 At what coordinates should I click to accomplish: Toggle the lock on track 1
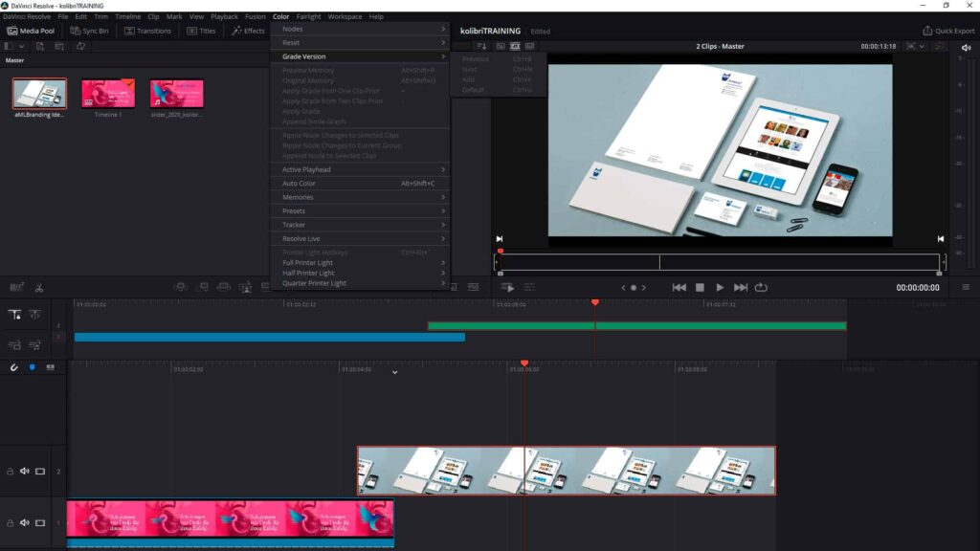[x=10, y=523]
